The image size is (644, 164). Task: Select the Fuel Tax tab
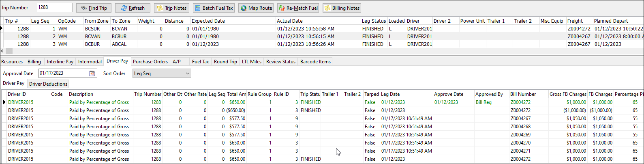[x=200, y=62]
